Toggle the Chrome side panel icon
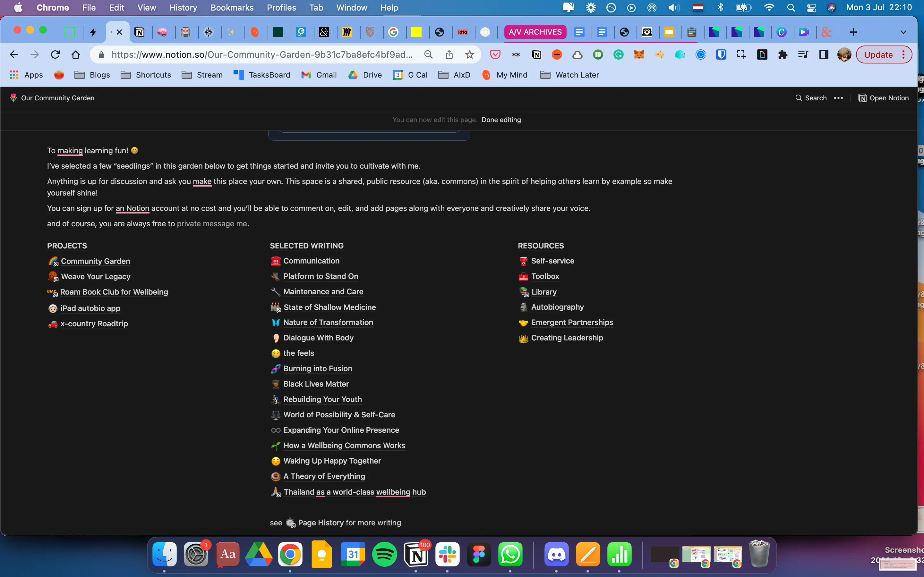 click(x=824, y=54)
